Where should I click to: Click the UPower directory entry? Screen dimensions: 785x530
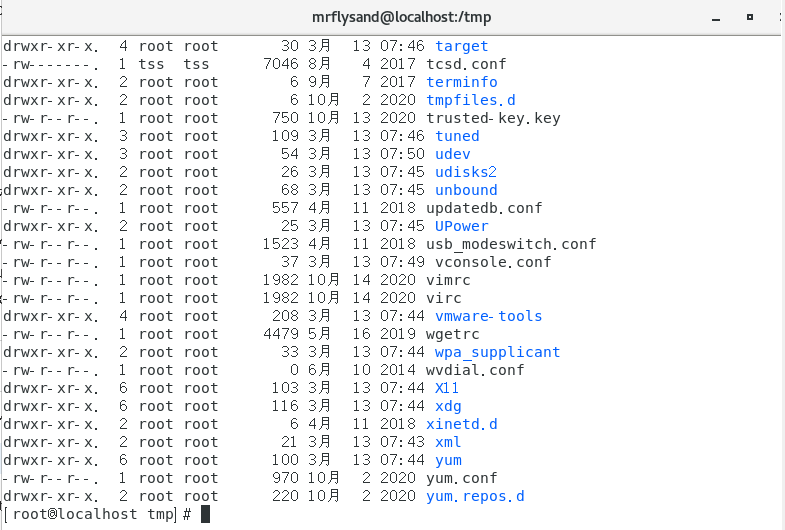tap(462, 226)
